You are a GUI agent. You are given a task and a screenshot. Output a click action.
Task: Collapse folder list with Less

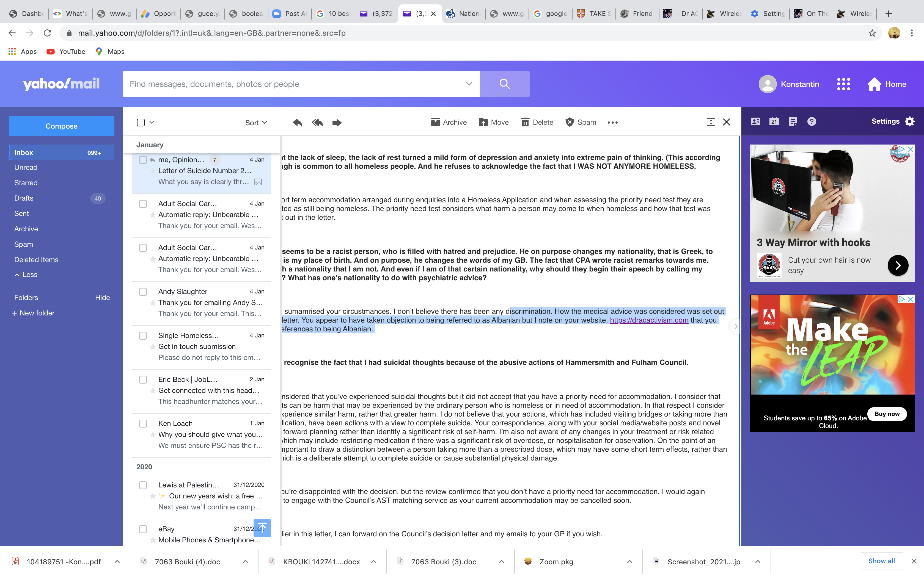(x=26, y=275)
